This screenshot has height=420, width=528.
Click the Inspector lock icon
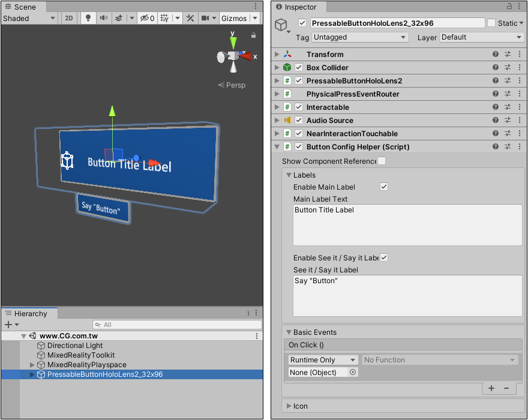pos(509,7)
